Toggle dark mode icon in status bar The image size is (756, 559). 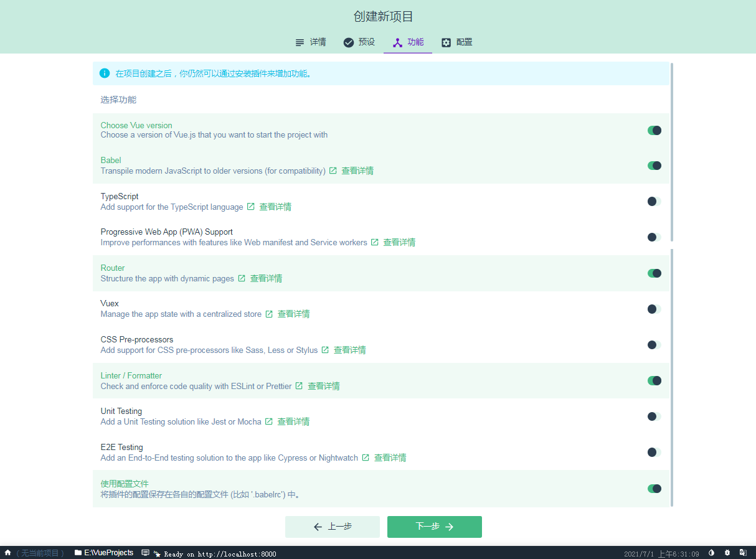point(712,553)
